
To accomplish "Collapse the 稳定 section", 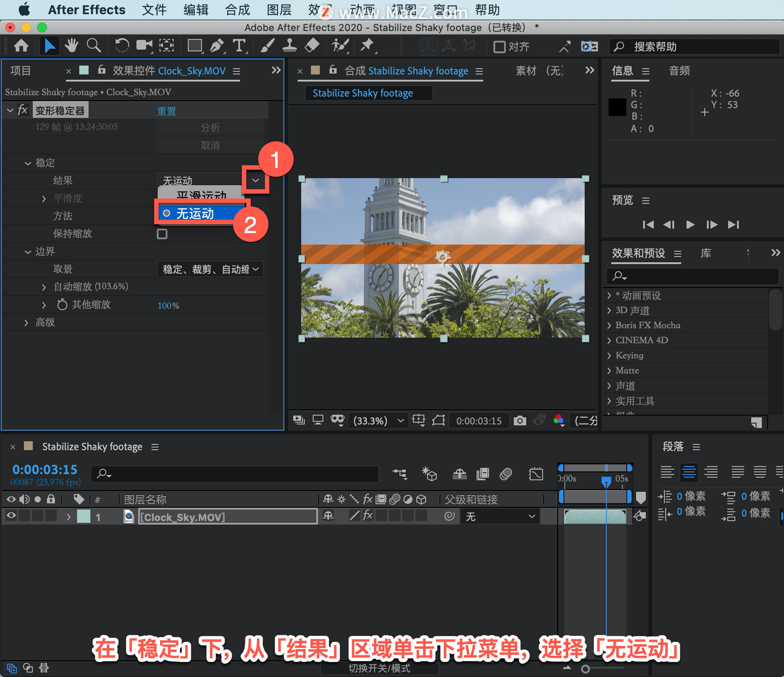I will tap(28, 163).
